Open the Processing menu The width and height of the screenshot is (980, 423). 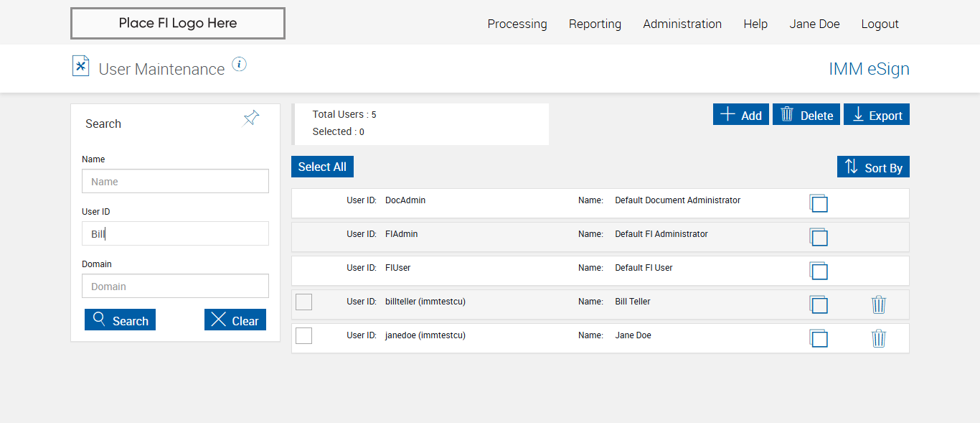517,24
